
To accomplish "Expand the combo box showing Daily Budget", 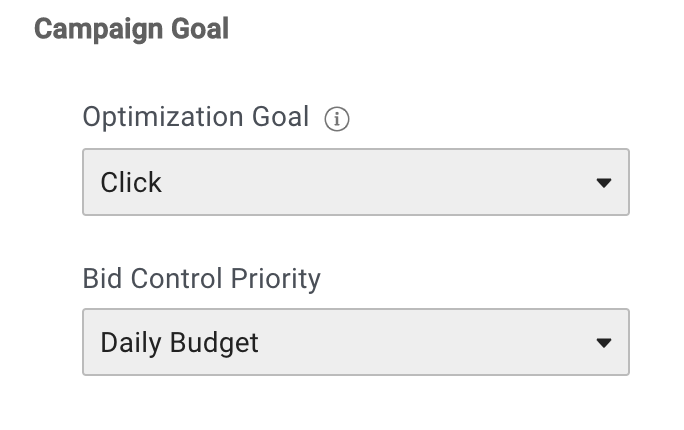I will coord(355,342).
